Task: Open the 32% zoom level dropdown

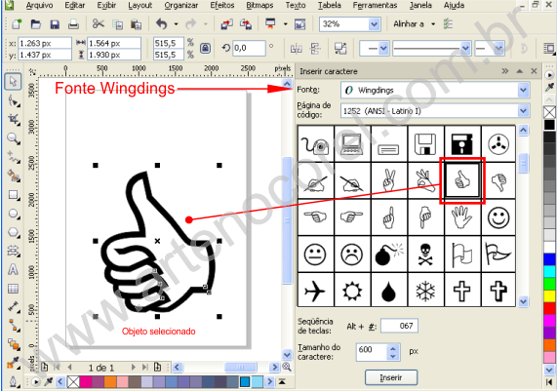Action: tap(374, 24)
